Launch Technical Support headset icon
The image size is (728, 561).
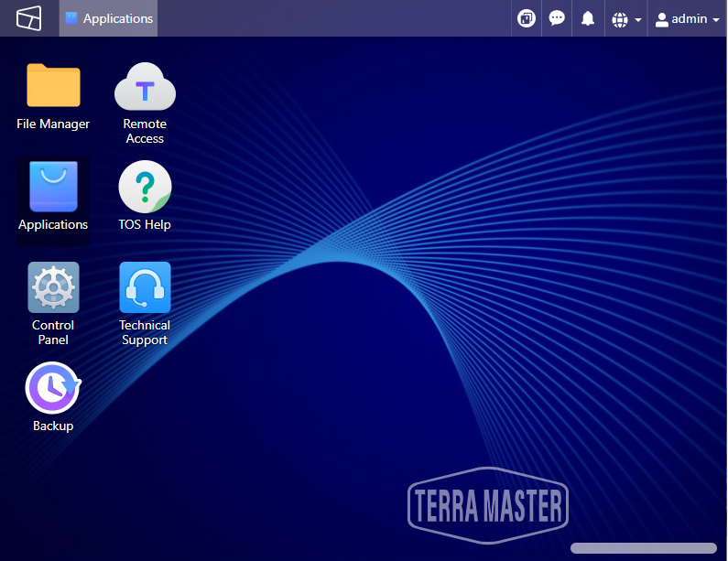click(145, 287)
